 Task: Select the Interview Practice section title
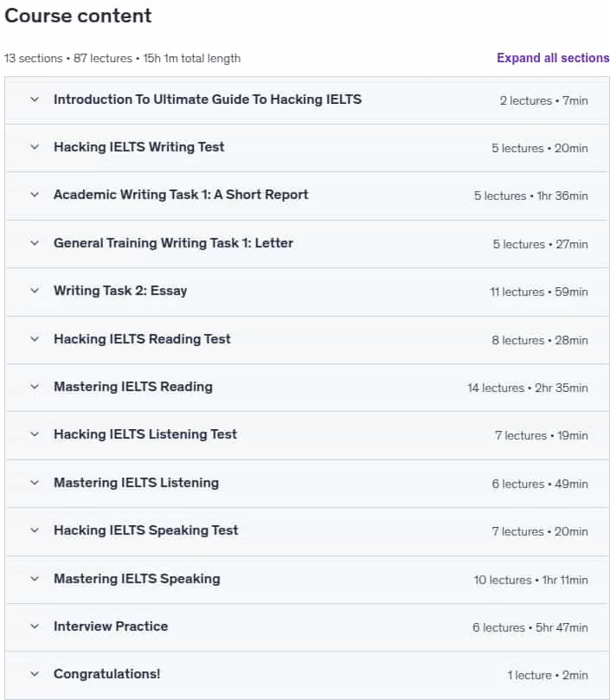111,626
